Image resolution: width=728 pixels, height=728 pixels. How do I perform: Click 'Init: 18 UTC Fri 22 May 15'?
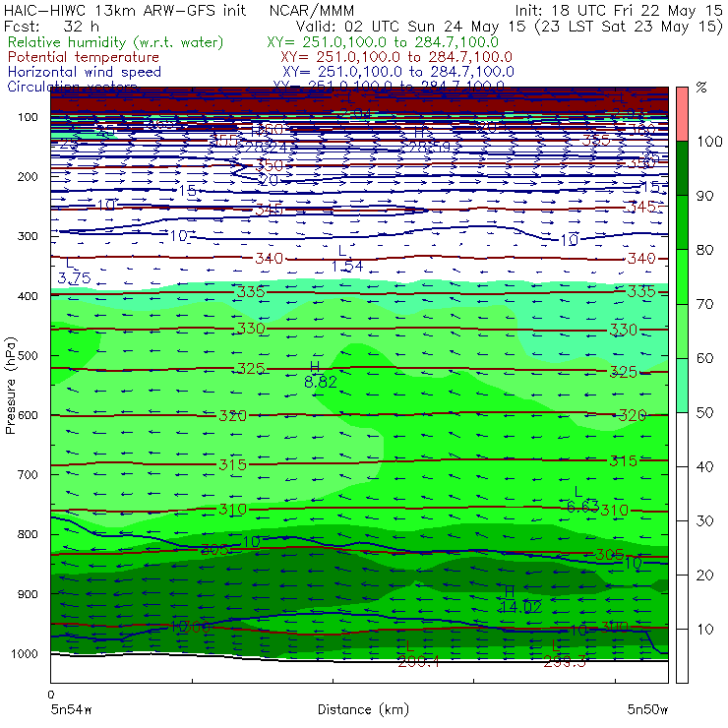click(x=619, y=11)
